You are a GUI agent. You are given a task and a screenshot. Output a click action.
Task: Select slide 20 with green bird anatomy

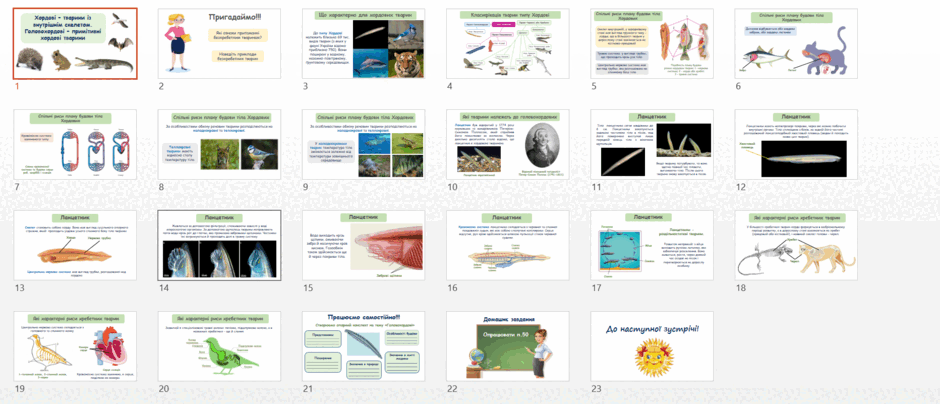point(219,346)
